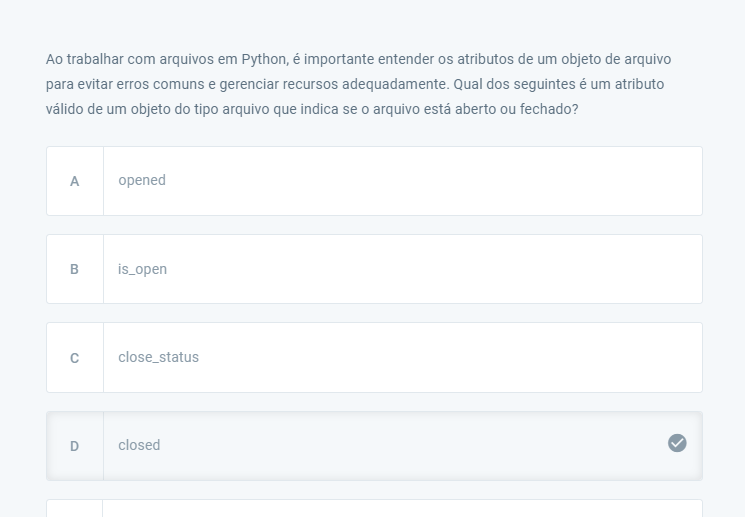This screenshot has height=517, width=745.
Task: Click the 'close_status' answer text
Action: pos(159,357)
